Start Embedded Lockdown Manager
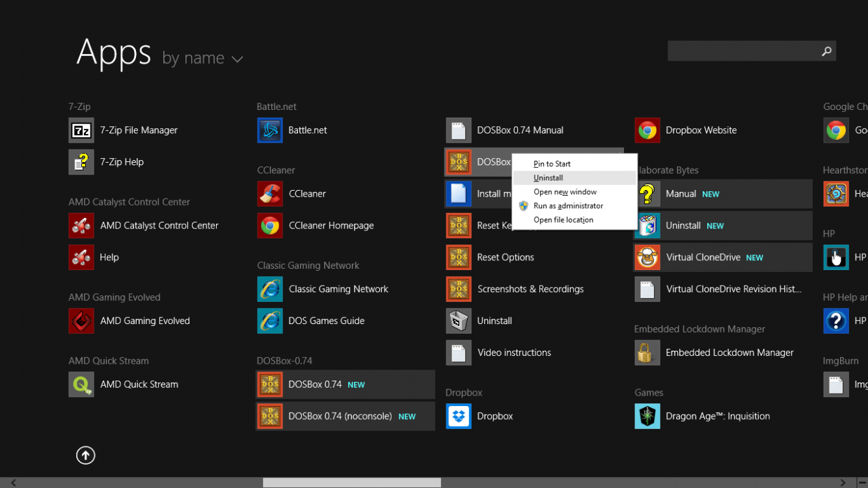 [729, 353]
